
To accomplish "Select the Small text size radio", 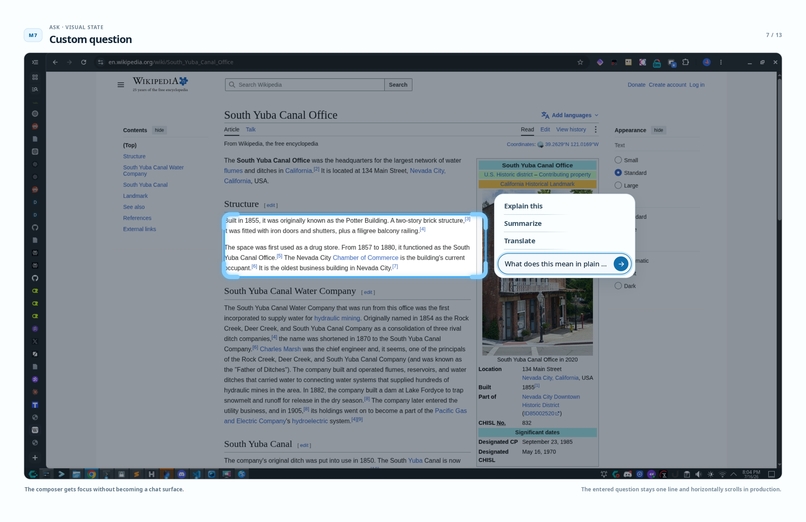I will click(x=618, y=160).
